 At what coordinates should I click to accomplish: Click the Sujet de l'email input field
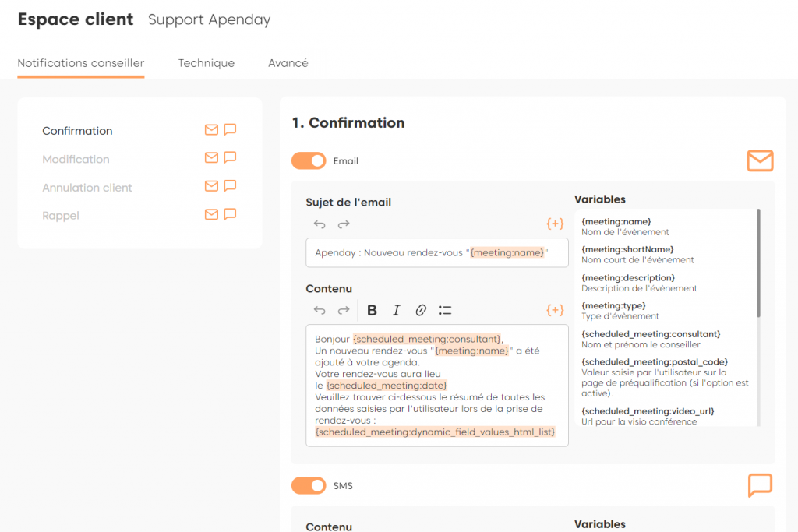pos(436,253)
